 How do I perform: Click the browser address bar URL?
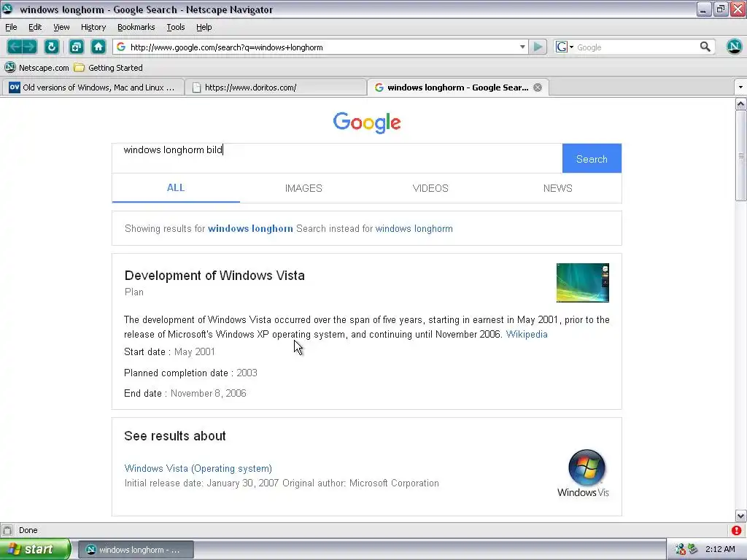(322, 47)
